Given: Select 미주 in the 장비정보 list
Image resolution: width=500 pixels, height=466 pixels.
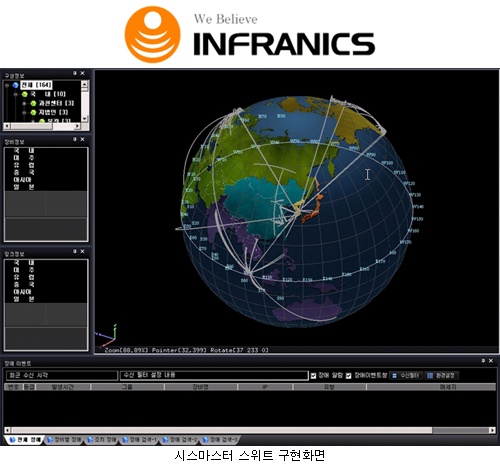Looking at the screenshot, I should click(24, 158).
